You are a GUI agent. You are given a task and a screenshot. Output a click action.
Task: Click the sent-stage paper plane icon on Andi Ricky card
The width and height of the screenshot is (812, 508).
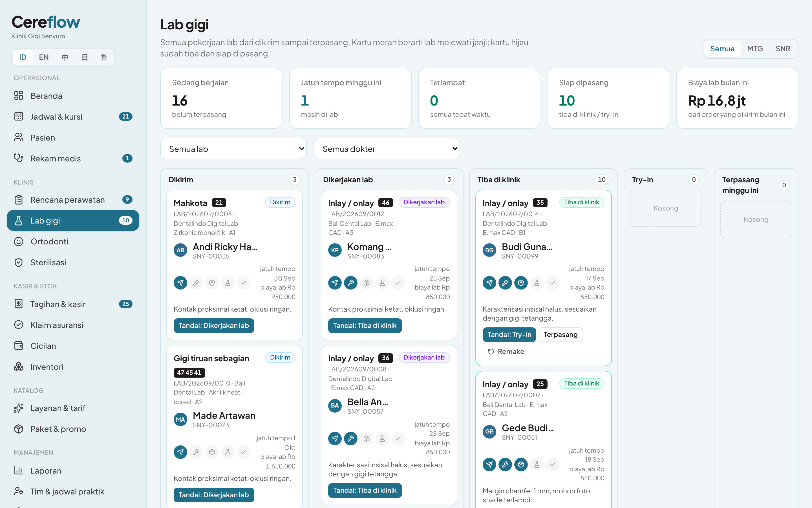180,283
